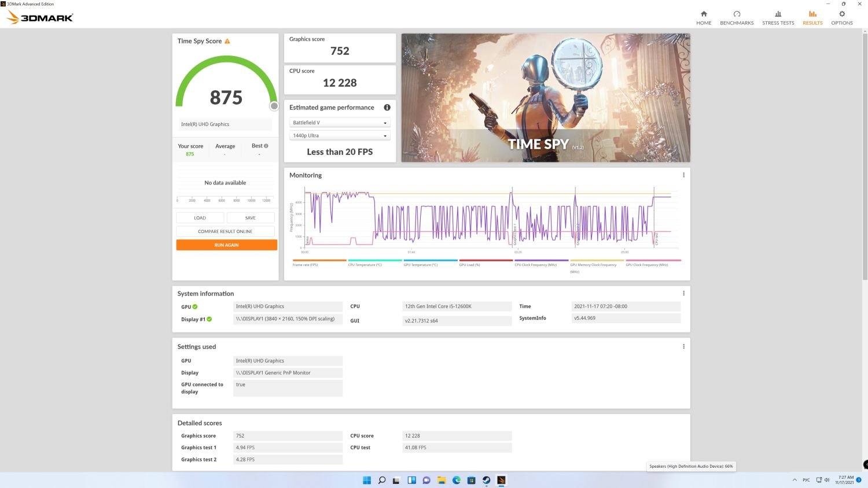
Task: Click the green check icon next to GPU
Action: click(x=195, y=306)
